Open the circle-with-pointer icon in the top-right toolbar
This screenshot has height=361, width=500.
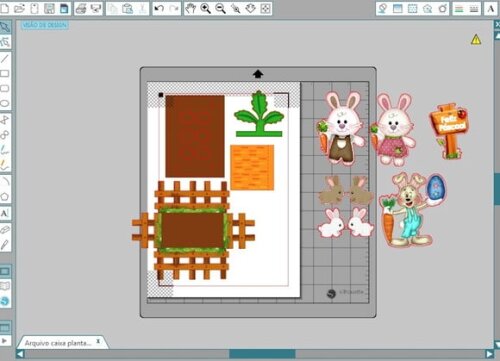click(x=442, y=8)
